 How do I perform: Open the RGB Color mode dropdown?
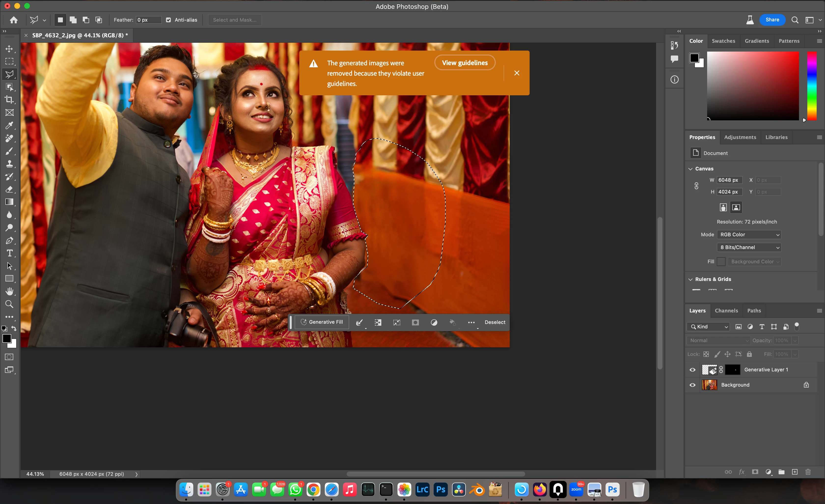click(x=749, y=235)
